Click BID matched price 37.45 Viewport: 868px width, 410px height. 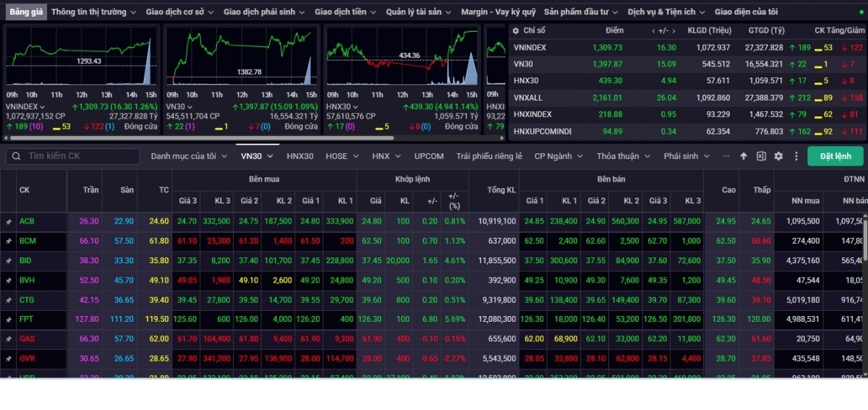coord(372,260)
